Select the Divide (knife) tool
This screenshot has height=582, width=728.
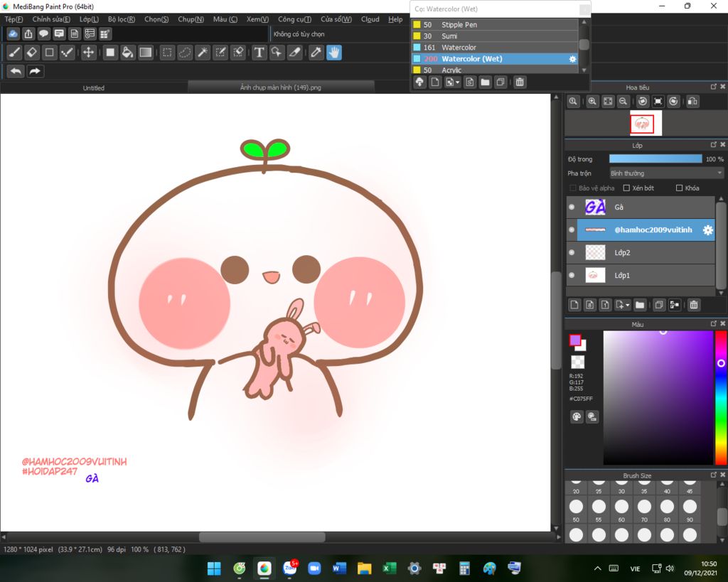(x=295, y=53)
